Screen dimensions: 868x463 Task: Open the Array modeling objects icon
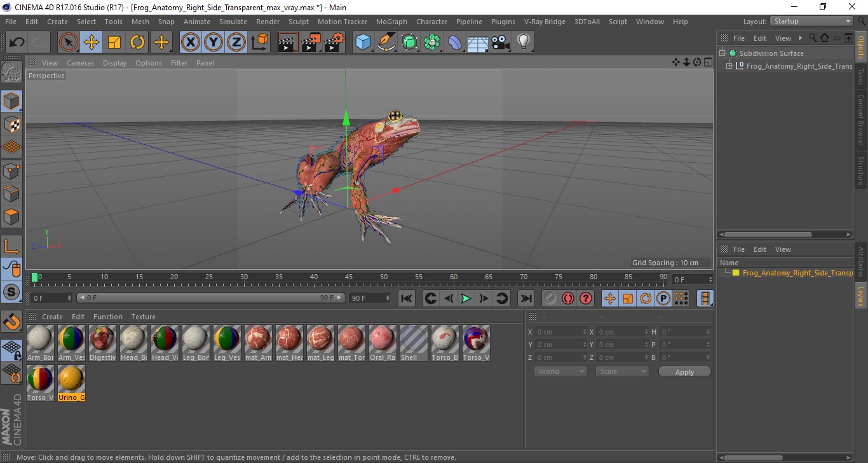tap(432, 43)
